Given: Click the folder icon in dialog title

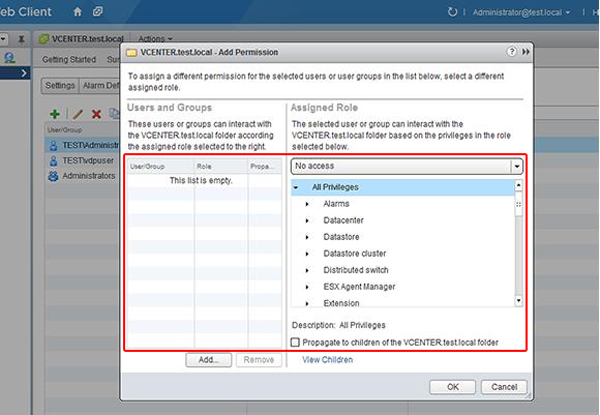Looking at the screenshot, I should click(132, 52).
